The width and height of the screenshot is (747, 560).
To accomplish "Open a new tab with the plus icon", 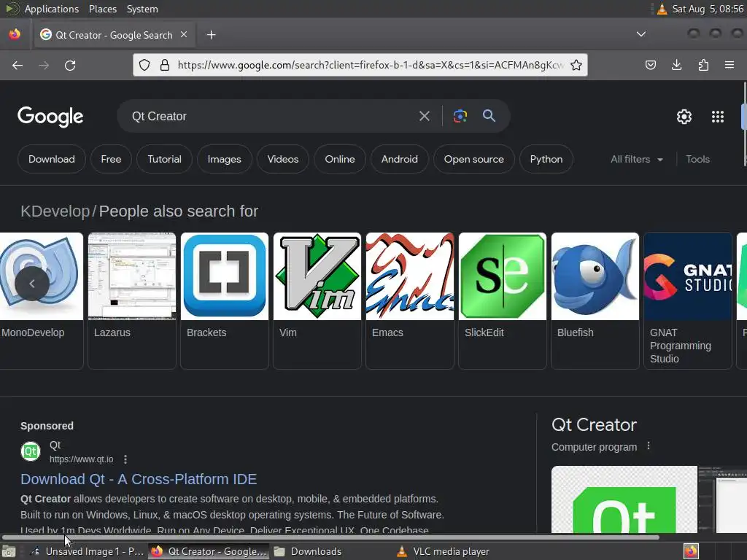I will pos(211,35).
